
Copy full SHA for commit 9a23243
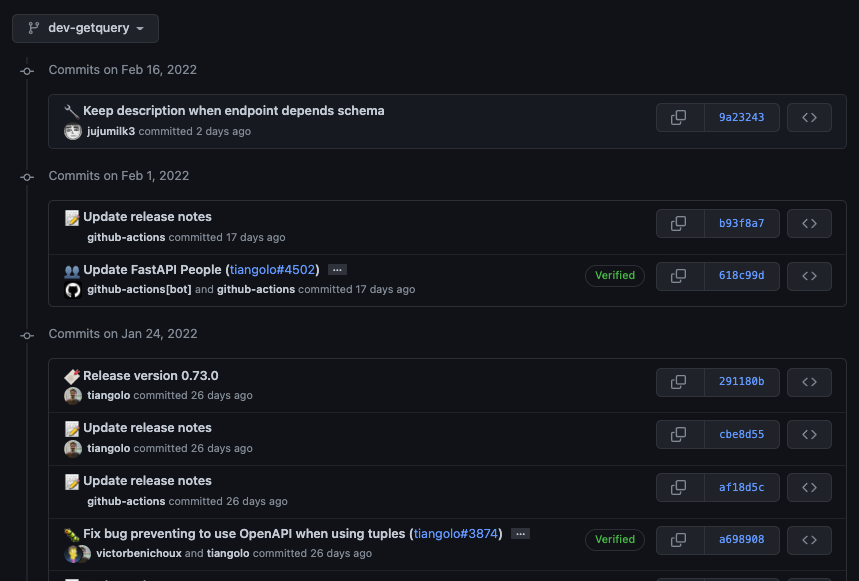pos(679,117)
